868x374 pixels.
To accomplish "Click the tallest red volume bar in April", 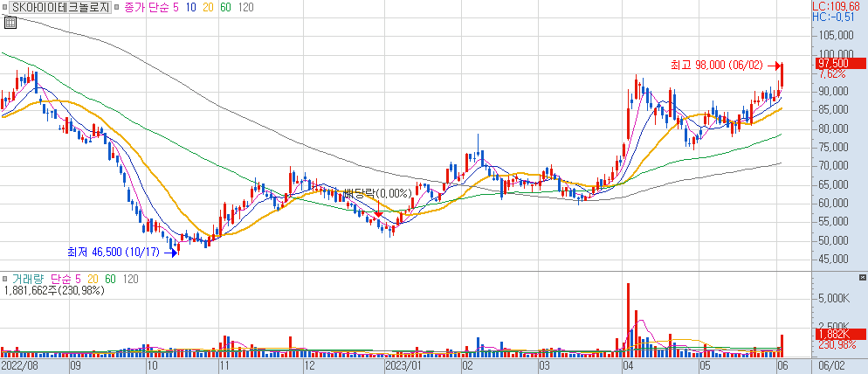I will [x=629, y=320].
